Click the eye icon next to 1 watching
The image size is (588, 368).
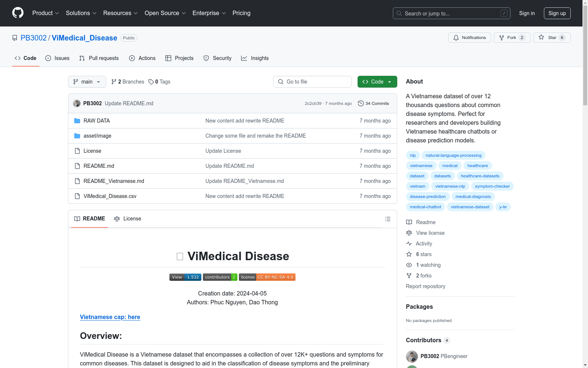coord(409,265)
